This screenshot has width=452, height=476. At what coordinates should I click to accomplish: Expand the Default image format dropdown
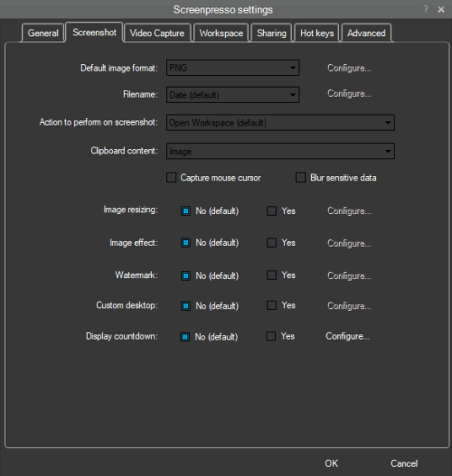tap(232, 68)
